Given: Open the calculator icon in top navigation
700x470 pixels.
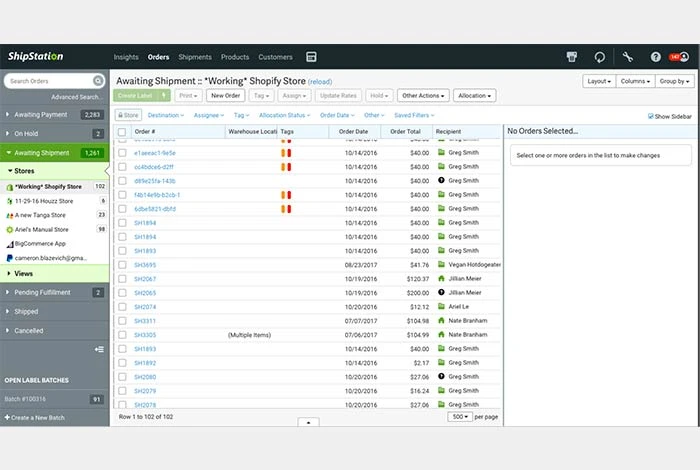Looking at the screenshot, I should (x=311, y=57).
